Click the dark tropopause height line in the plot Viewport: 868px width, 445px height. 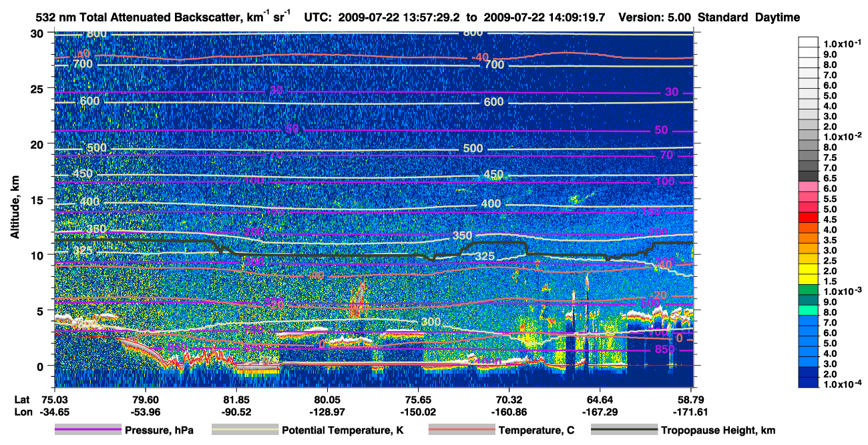pos(334,255)
